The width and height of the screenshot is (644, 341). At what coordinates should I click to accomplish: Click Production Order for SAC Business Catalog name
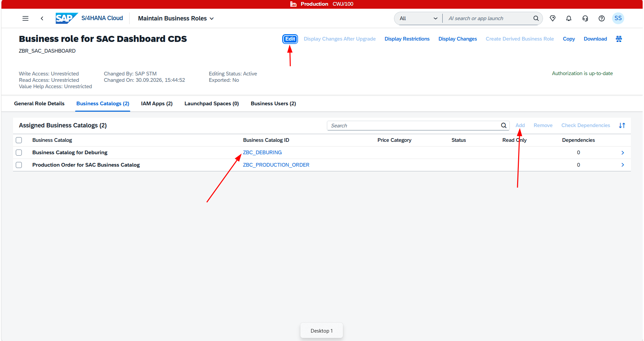pyautogui.click(x=86, y=165)
